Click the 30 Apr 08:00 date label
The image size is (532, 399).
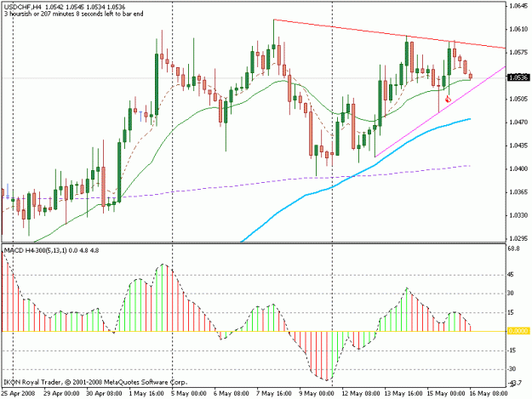coord(104,393)
